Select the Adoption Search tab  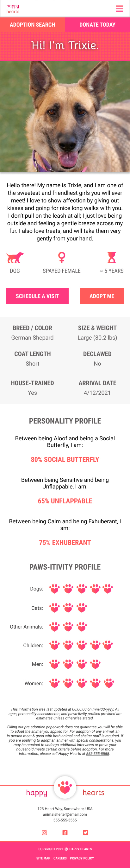pyautogui.click(x=32, y=25)
